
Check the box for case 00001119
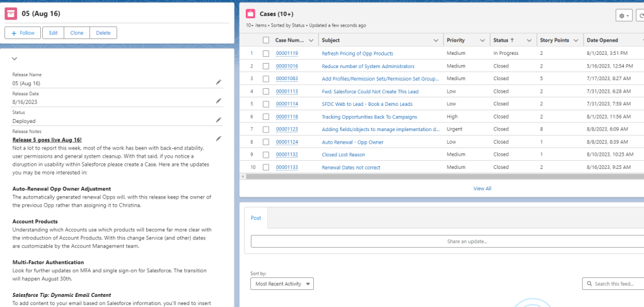(266, 54)
